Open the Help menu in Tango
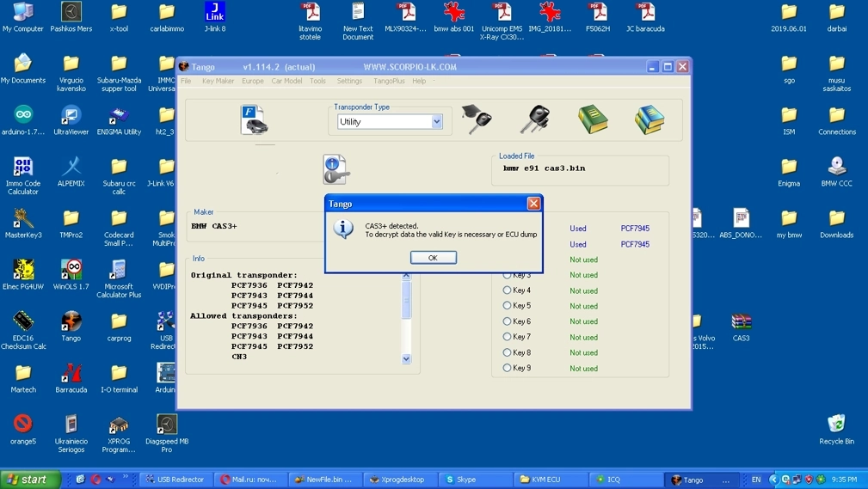 [x=419, y=81]
